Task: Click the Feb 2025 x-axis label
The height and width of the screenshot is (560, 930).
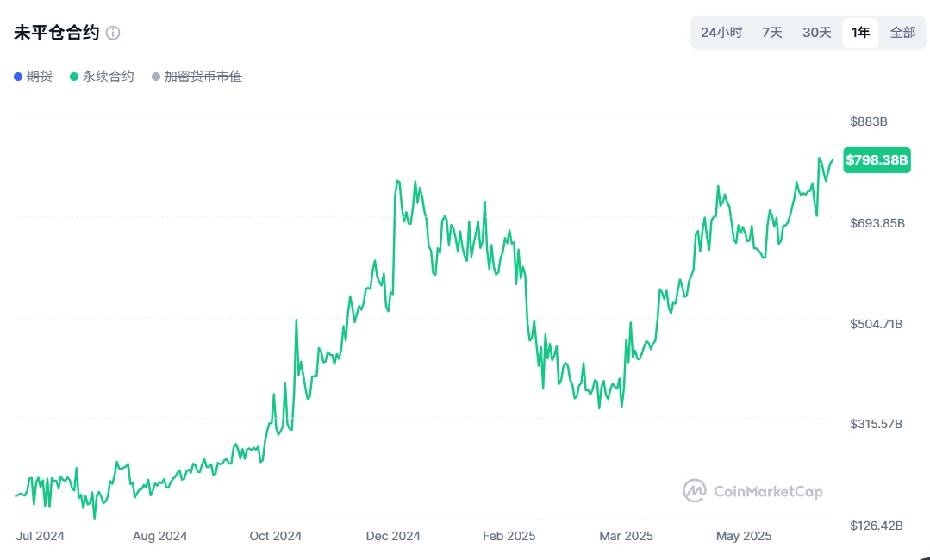Action: point(509,536)
